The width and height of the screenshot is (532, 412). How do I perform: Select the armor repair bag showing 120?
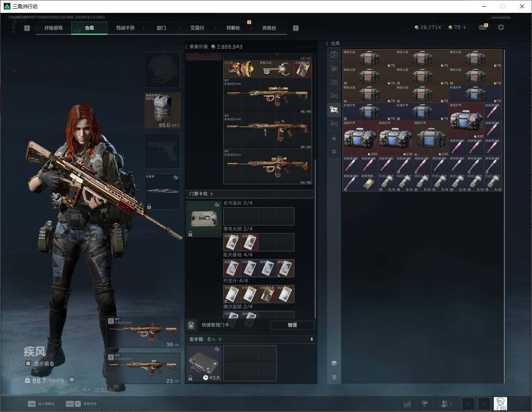coord(432,138)
